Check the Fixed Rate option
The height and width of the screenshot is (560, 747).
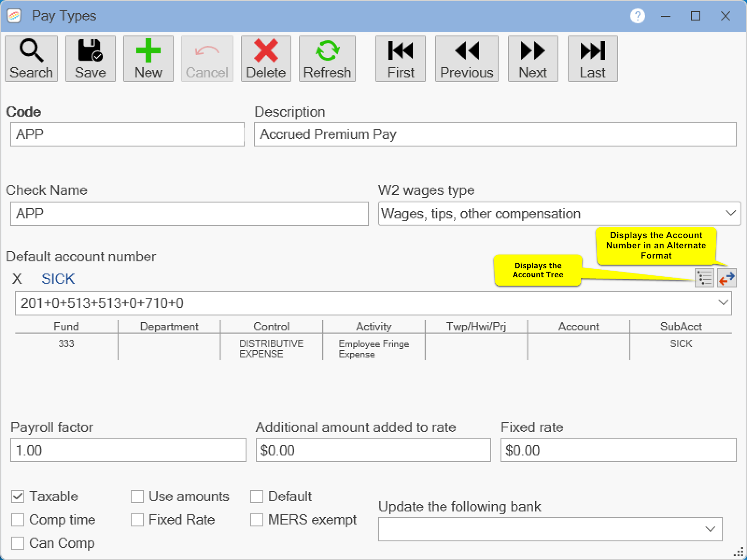click(137, 520)
